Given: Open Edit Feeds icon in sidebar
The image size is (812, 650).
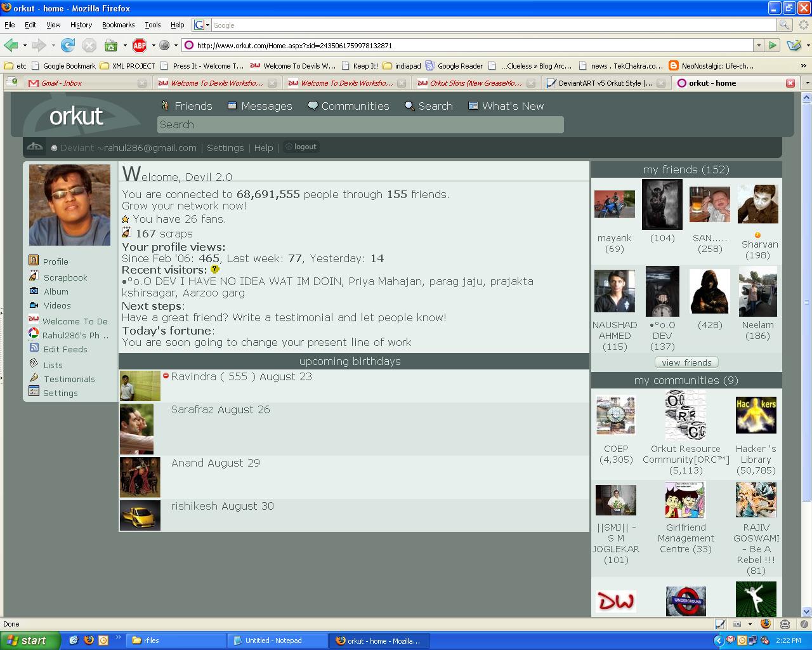Looking at the screenshot, I should (34, 348).
